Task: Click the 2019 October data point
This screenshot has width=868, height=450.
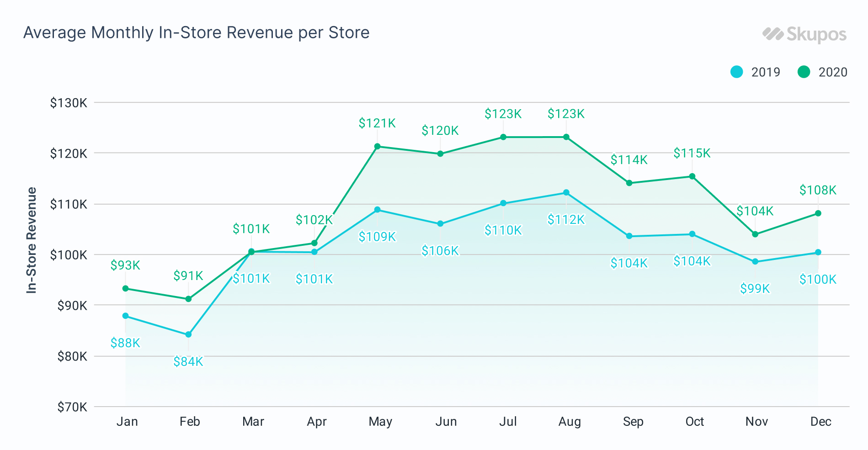Action: point(692,234)
